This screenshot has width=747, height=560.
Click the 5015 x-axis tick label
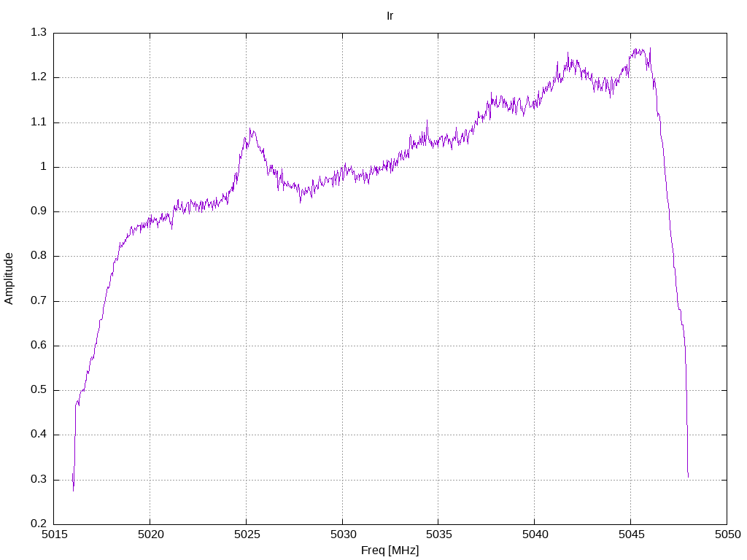(x=54, y=534)
